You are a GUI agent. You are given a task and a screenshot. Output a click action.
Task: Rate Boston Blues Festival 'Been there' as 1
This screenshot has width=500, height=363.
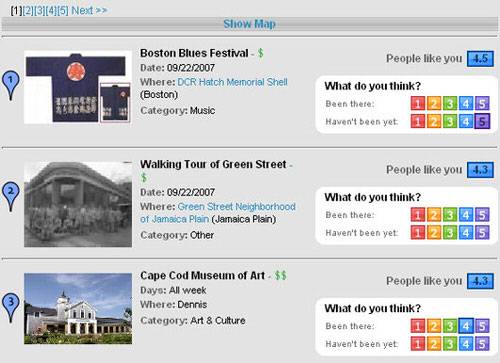point(418,103)
